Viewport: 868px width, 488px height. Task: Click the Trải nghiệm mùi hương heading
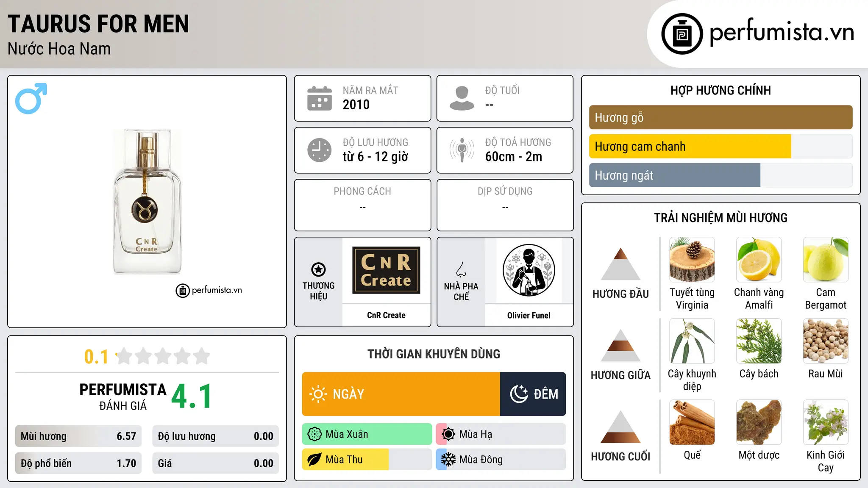[721, 218]
